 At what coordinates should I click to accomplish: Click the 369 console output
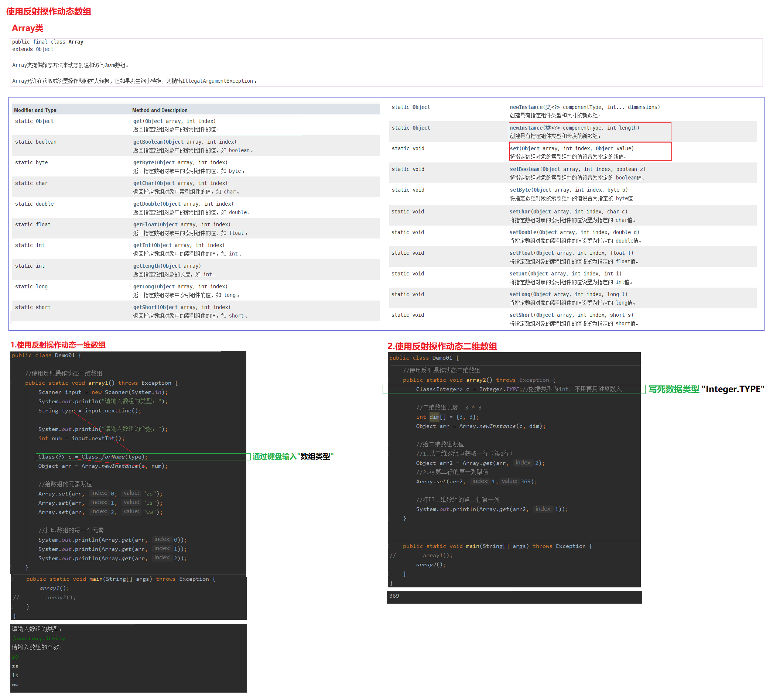click(394, 596)
